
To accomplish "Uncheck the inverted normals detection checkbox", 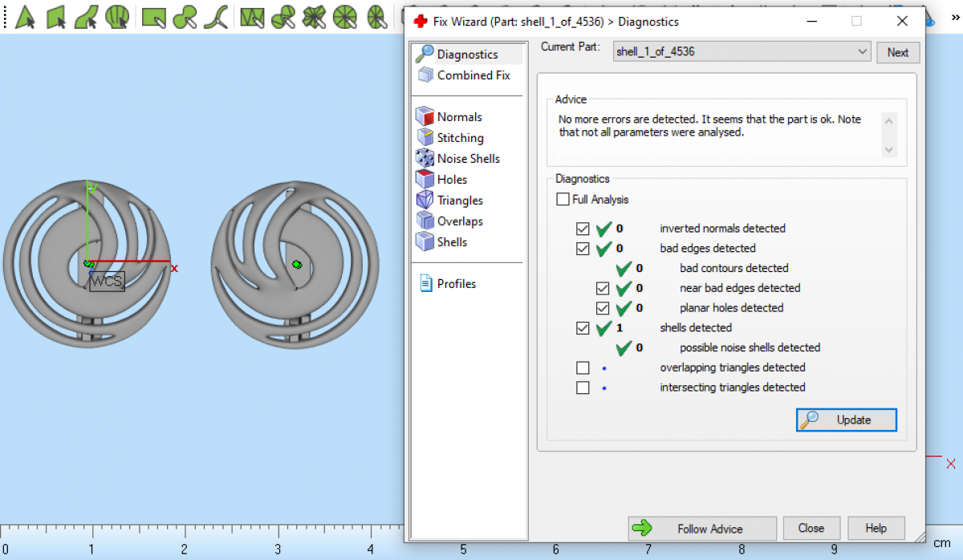I will point(583,229).
